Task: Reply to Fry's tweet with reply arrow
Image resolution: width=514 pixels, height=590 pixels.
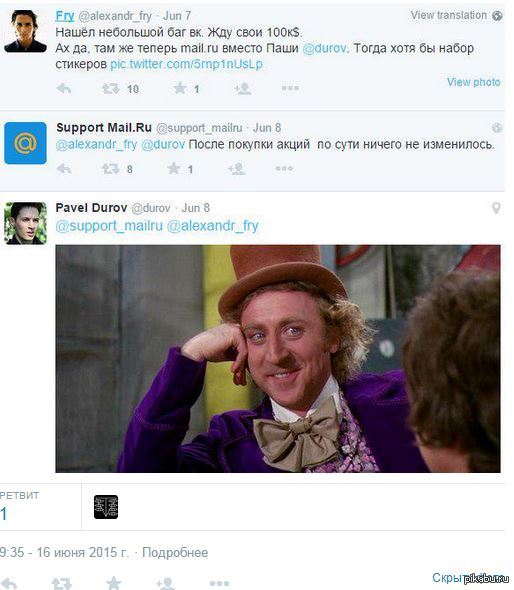Action: pos(64,89)
